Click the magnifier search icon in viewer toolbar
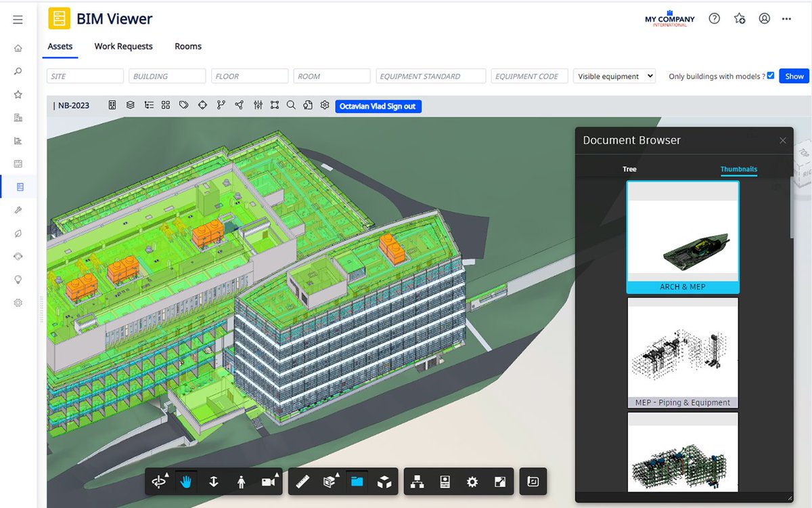This screenshot has height=508, width=812. click(291, 106)
